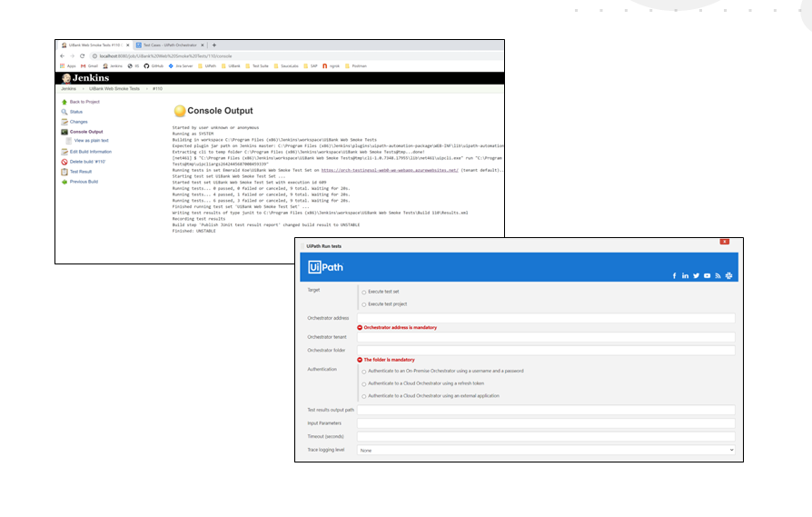
Task: Open the Apps bookmarks grid
Action: coord(68,65)
